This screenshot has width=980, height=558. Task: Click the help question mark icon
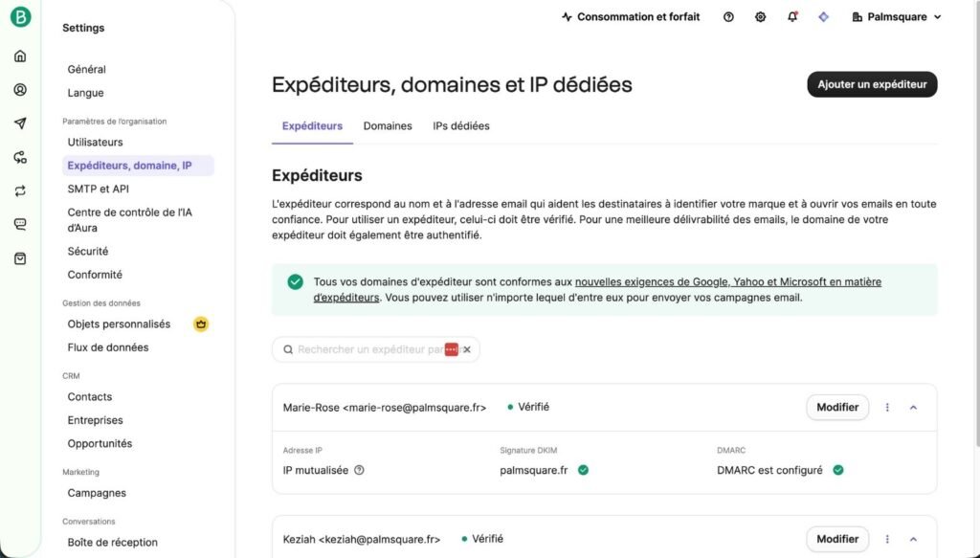tap(728, 17)
